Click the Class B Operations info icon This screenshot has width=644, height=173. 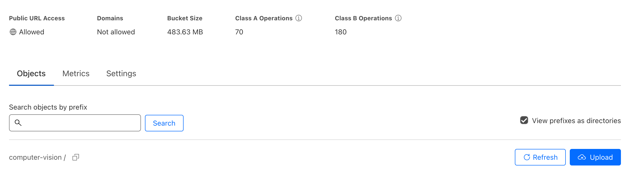pyautogui.click(x=398, y=18)
